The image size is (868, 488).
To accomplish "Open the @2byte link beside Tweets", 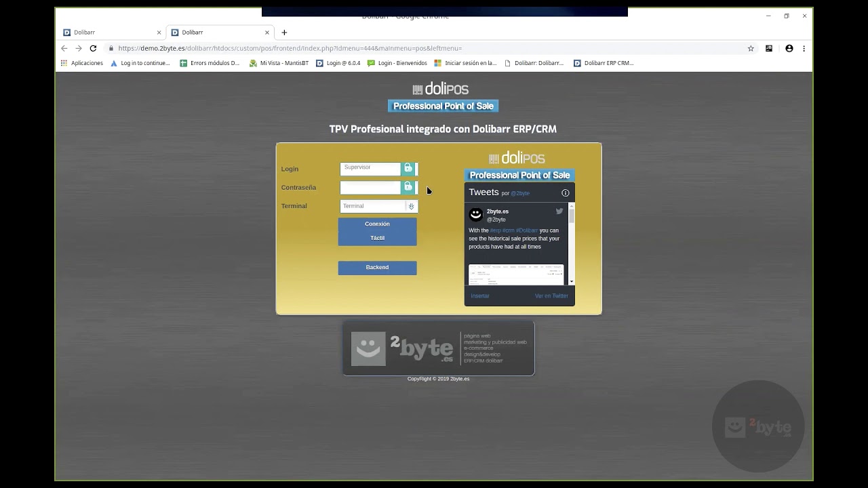I will click(x=520, y=193).
